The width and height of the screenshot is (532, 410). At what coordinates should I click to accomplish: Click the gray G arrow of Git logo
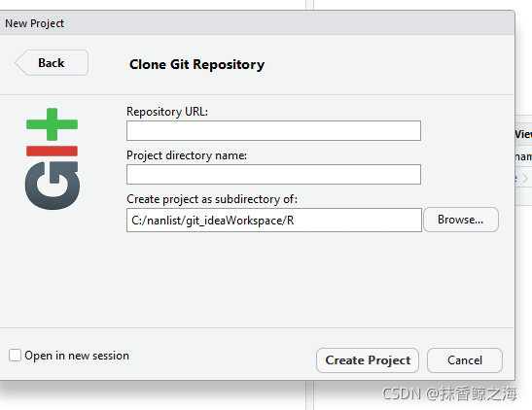click(x=53, y=186)
